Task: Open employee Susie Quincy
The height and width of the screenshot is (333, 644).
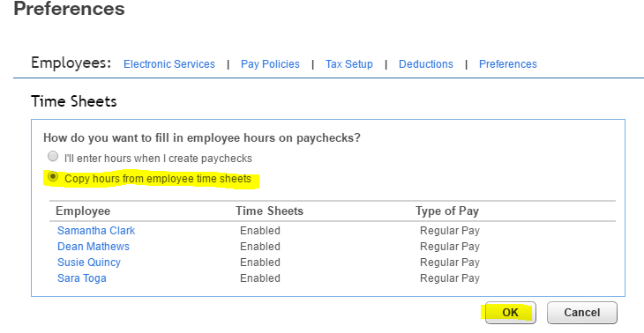Action: point(89,263)
